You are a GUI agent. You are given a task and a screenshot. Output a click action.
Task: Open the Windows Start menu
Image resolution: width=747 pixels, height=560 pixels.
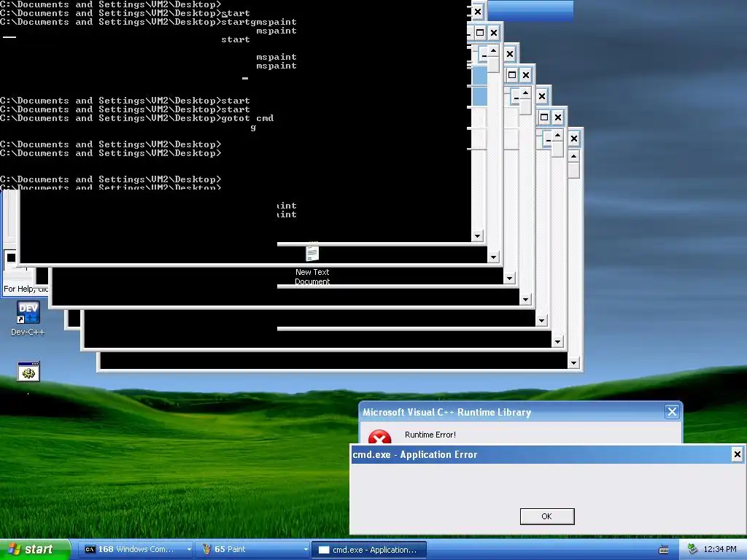[x=36, y=550]
